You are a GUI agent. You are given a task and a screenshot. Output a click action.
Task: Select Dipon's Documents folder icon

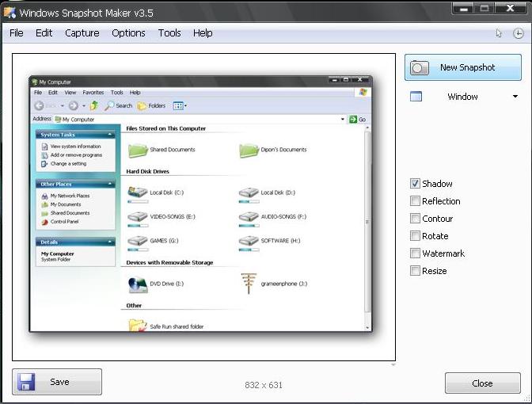(249, 151)
